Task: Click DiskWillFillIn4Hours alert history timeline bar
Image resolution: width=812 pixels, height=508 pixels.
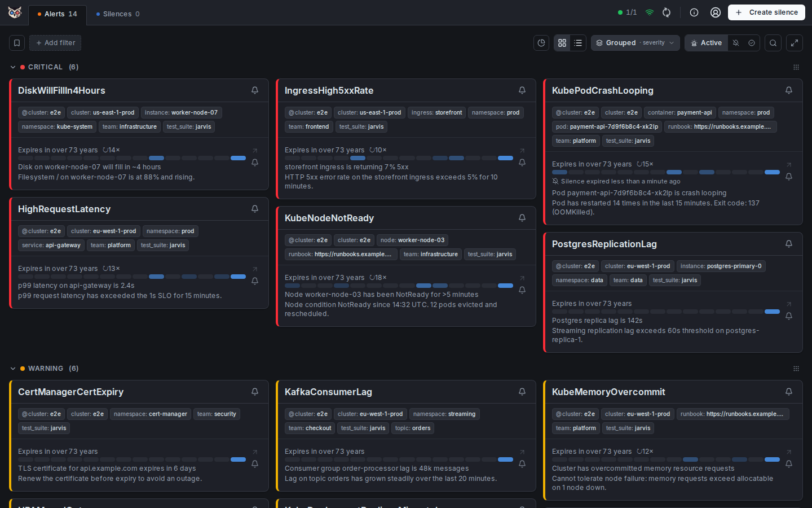Action: 132,158
